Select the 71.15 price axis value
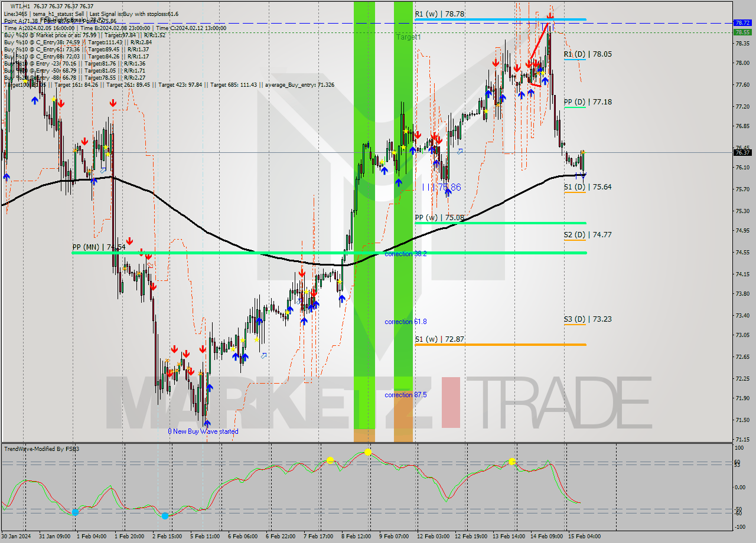The width and height of the screenshot is (756, 543). (742, 439)
